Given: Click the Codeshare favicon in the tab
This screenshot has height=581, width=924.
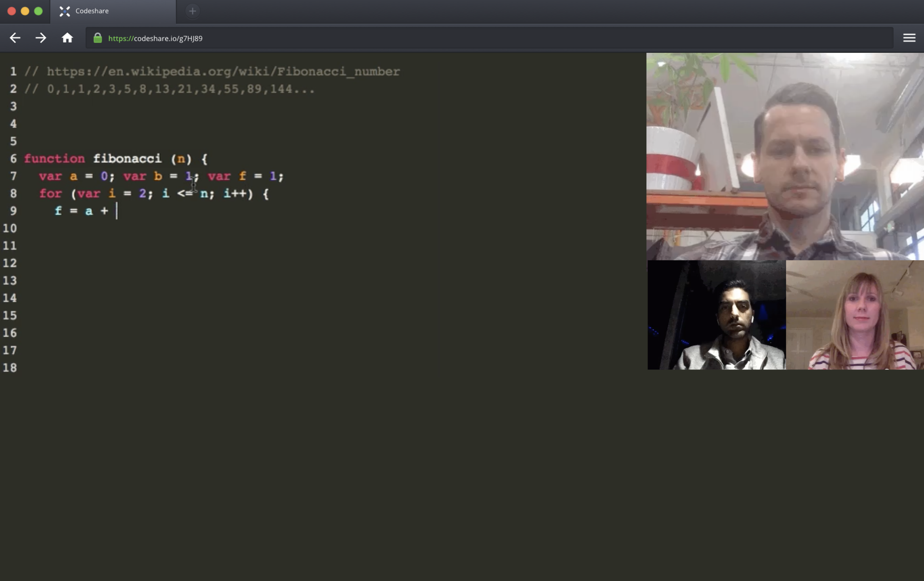Looking at the screenshot, I should (65, 11).
